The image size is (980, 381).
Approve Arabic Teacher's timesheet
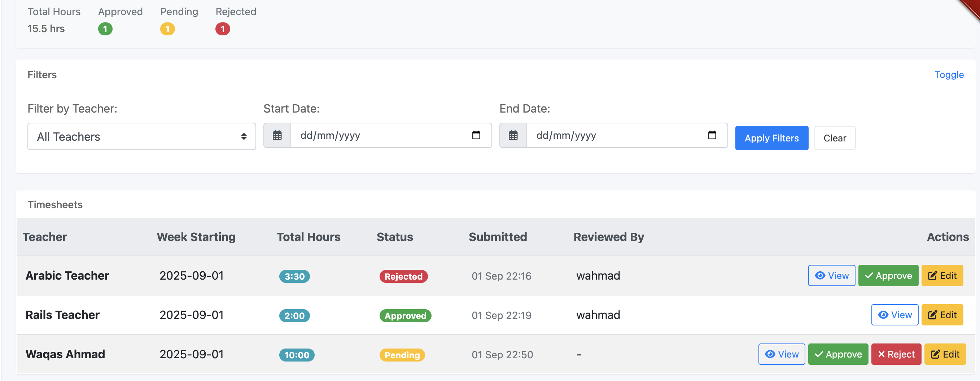(888, 276)
